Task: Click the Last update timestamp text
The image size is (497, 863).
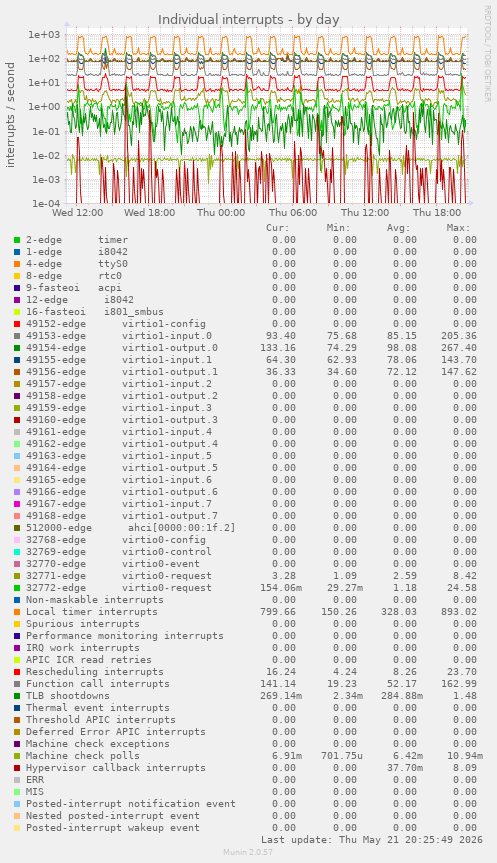Action: tap(372, 840)
